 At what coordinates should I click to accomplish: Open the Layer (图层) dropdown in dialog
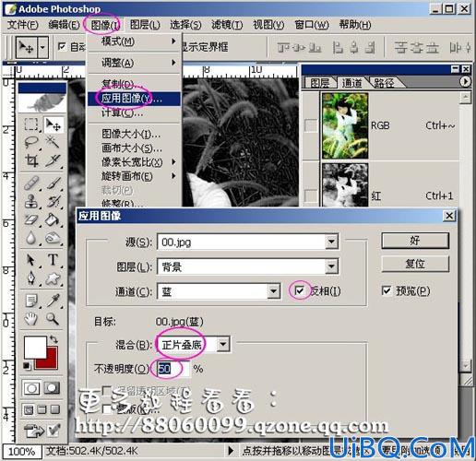pyautogui.click(x=331, y=266)
